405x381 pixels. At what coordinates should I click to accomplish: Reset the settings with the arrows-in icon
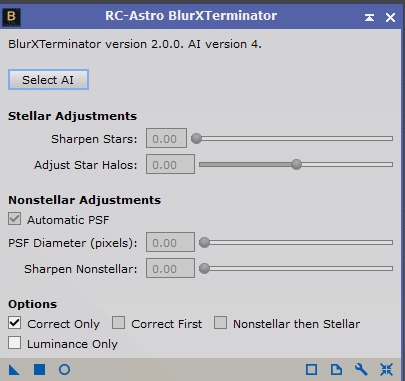point(386,370)
